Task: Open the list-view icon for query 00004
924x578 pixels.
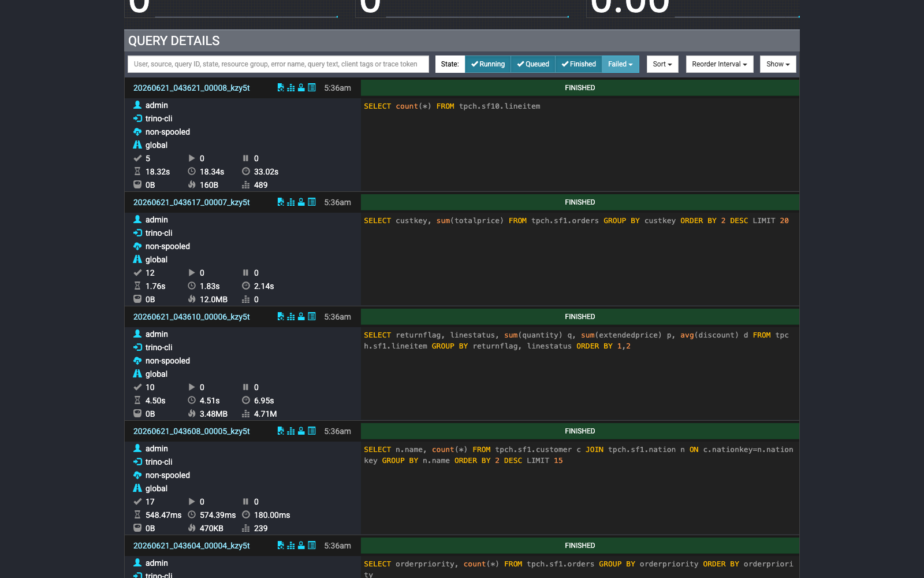Action: click(x=312, y=546)
